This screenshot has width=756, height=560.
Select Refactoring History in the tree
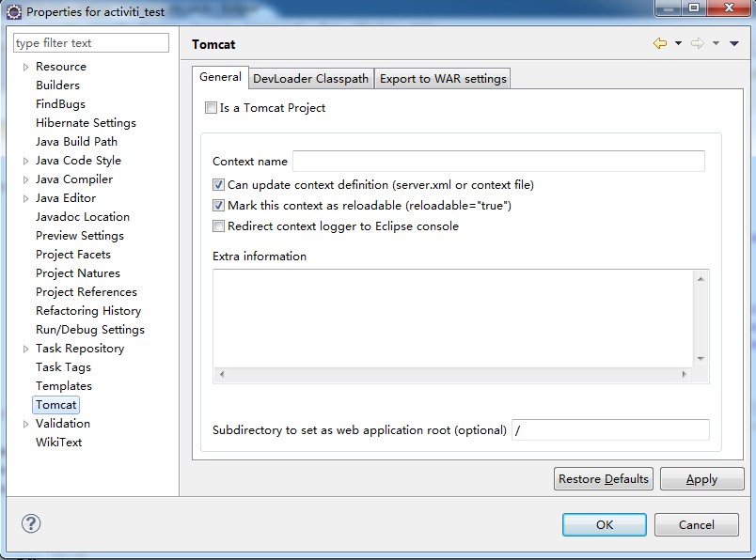88,311
